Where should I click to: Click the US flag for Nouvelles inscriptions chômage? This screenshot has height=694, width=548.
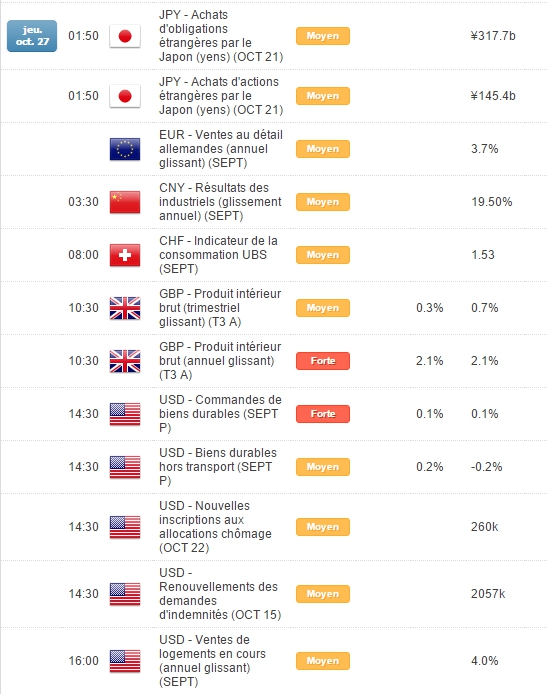pos(125,527)
